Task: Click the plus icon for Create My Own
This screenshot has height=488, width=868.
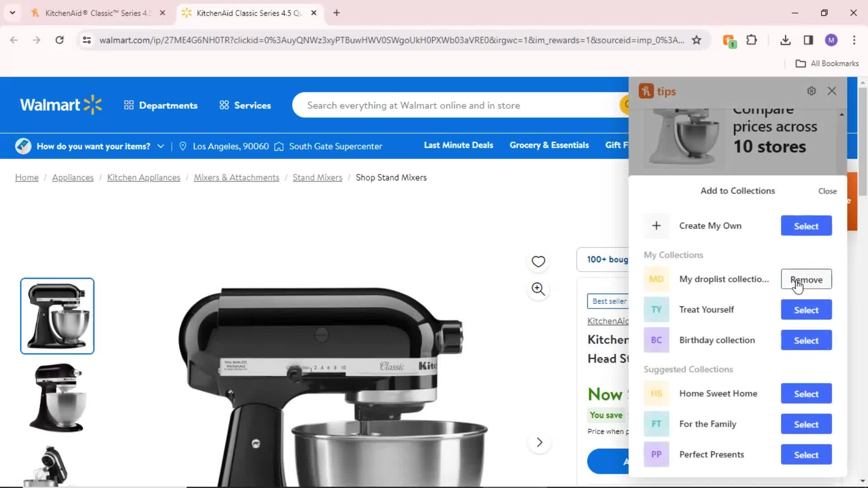Action: tap(656, 226)
